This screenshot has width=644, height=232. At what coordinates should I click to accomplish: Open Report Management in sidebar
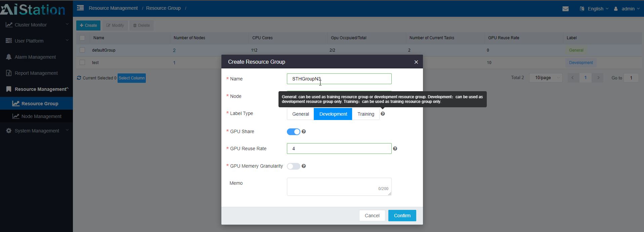[36, 73]
